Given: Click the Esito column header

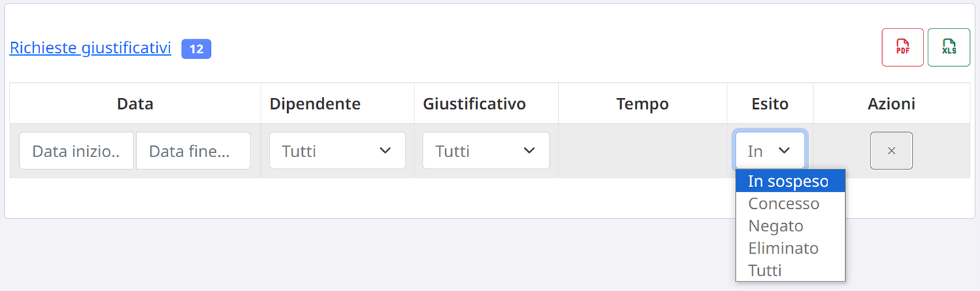Looking at the screenshot, I should click(x=770, y=104).
